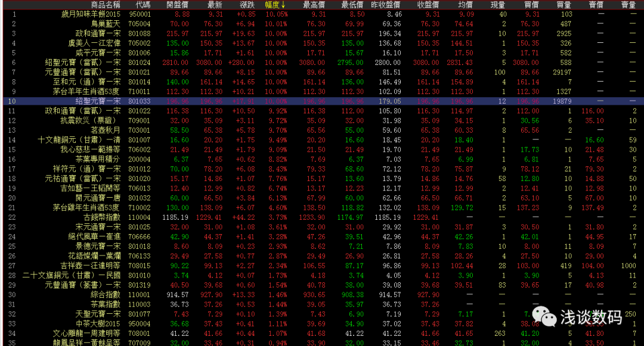Click code cell 200004
Image resolution: width=644 pixels, height=346 pixels.
[139, 160]
